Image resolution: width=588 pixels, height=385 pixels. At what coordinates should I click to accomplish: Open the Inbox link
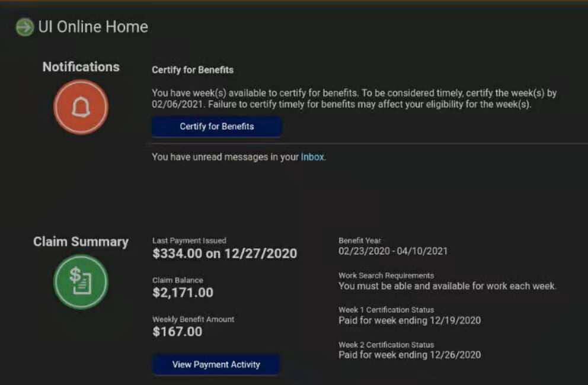point(312,157)
